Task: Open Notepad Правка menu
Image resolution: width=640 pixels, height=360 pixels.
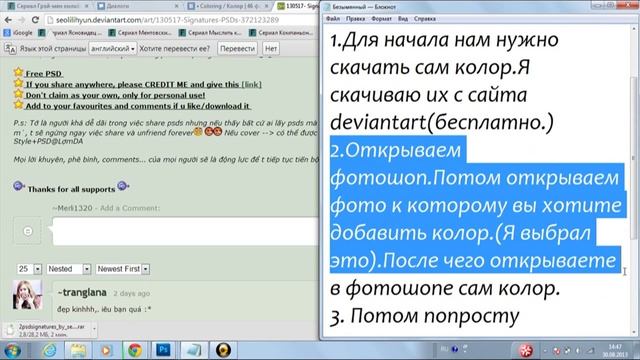Action: 356,19
